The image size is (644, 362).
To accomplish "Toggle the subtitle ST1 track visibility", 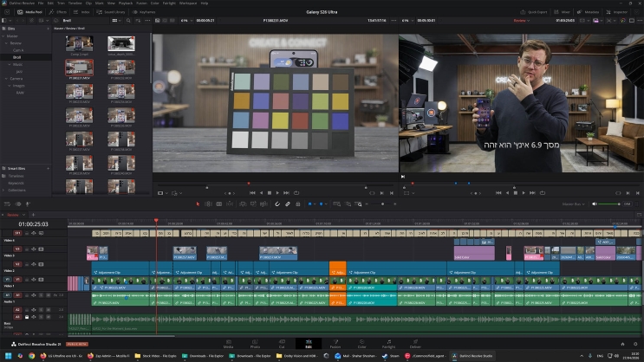I will (x=41, y=233).
